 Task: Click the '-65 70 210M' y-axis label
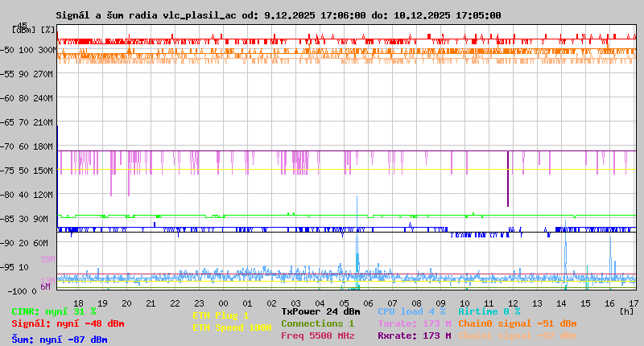pyautogui.click(x=27, y=122)
